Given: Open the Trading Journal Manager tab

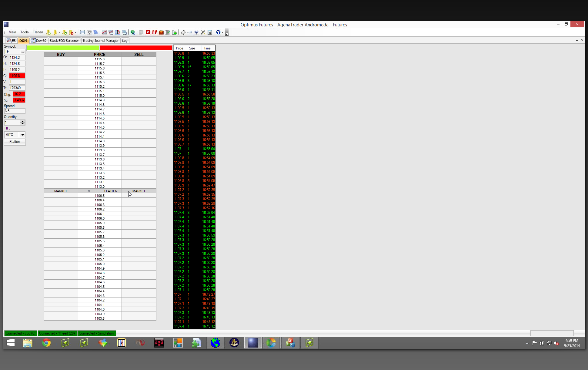Looking at the screenshot, I should 101,41.
